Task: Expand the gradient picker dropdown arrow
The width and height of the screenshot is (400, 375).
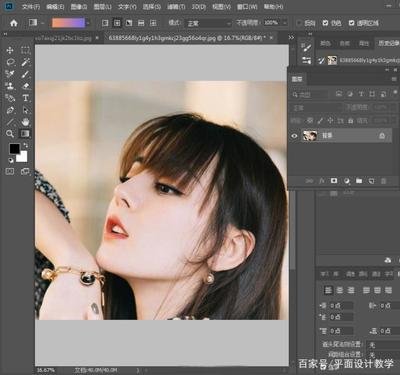Action: tap(88, 23)
